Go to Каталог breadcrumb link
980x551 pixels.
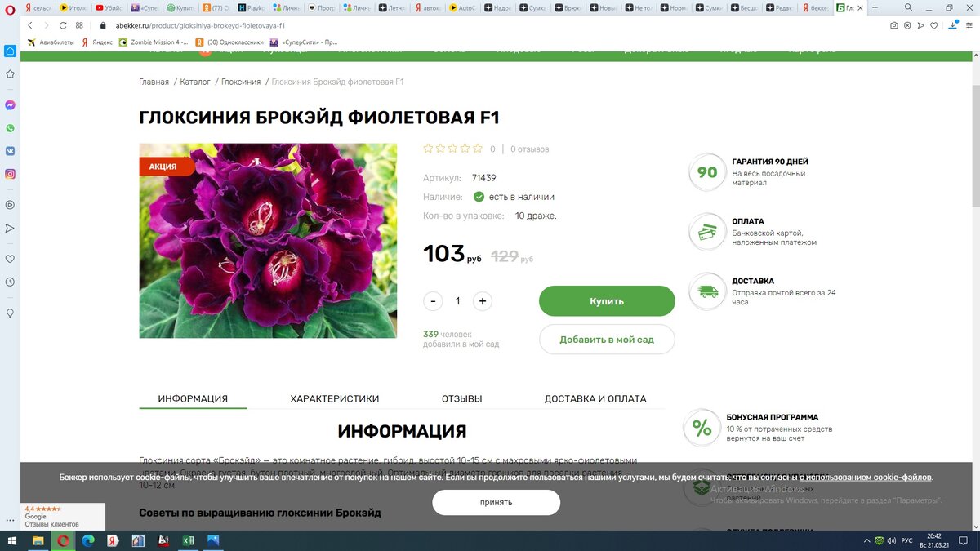point(195,82)
